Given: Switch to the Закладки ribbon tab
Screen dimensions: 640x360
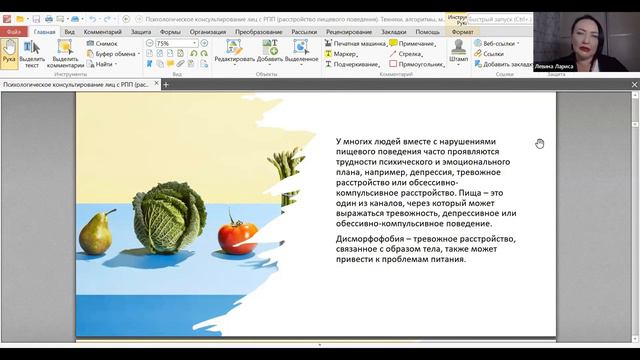Looking at the screenshot, I should coord(393,32).
